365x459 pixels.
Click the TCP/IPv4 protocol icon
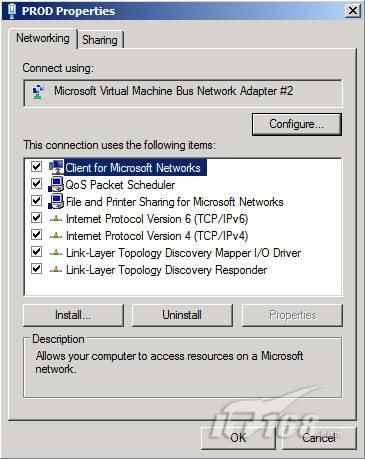(56, 236)
